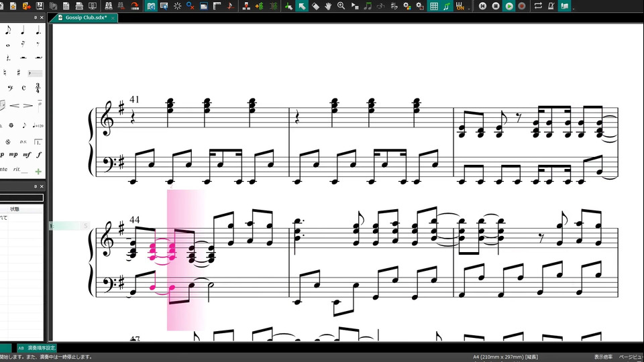This screenshot has height=362, width=644.
Task: Select the arrow pointer tool
Action: [x=302, y=6]
